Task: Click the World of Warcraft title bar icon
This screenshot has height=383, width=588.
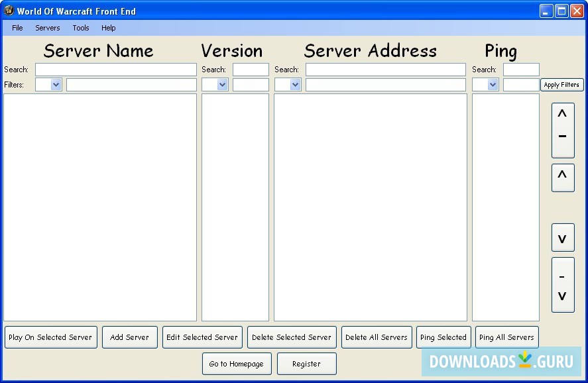Action: [x=9, y=11]
